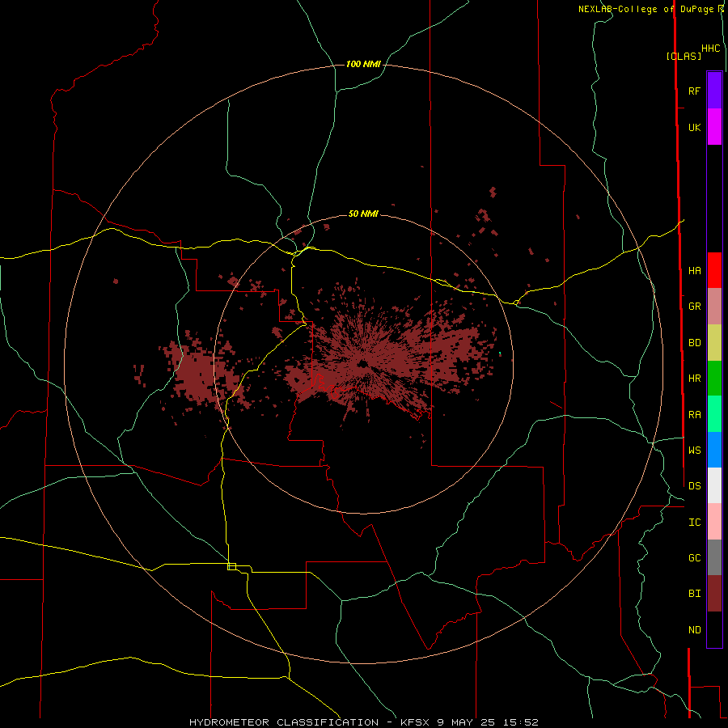Select the GR dusty pink legend swatch

(714, 307)
